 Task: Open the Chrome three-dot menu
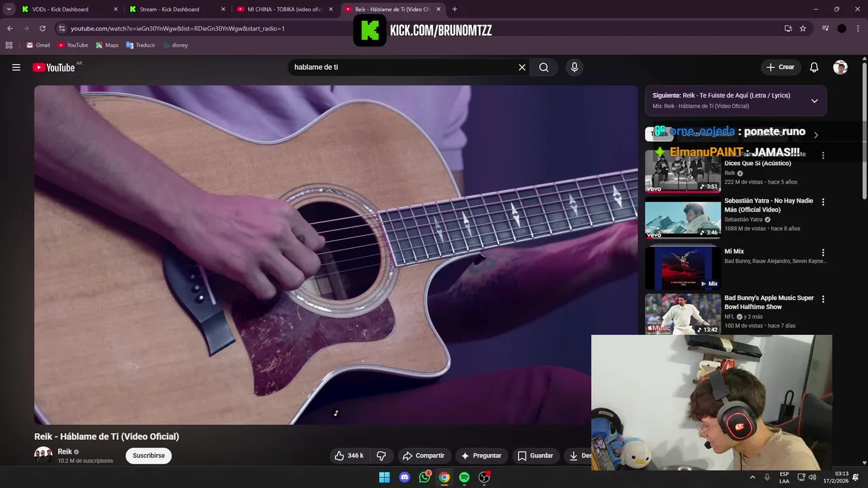pos(858,28)
